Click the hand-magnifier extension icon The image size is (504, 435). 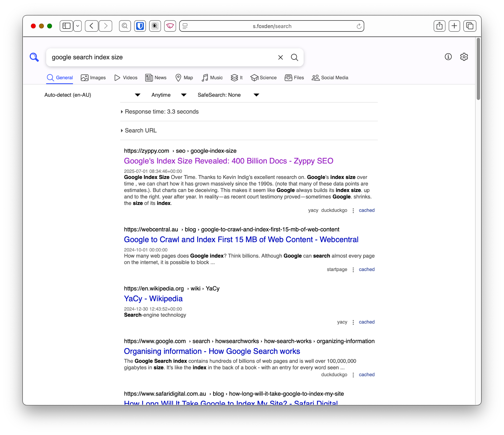tap(155, 26)
